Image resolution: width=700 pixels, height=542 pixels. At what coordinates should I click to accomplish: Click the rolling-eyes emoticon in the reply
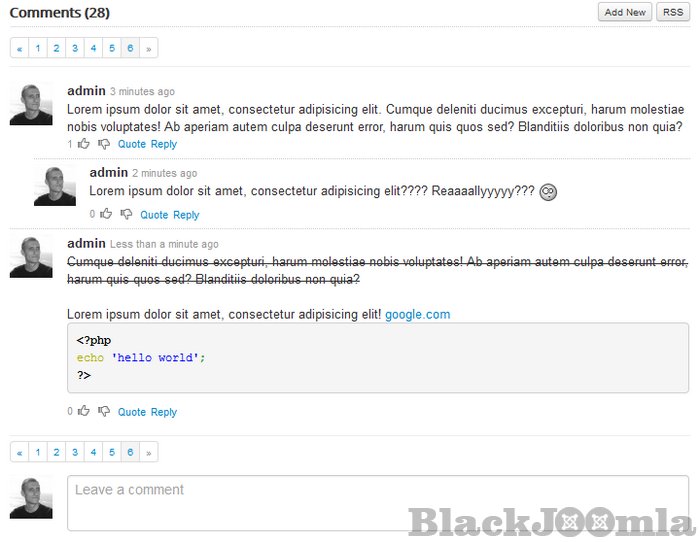coord(548,192)
